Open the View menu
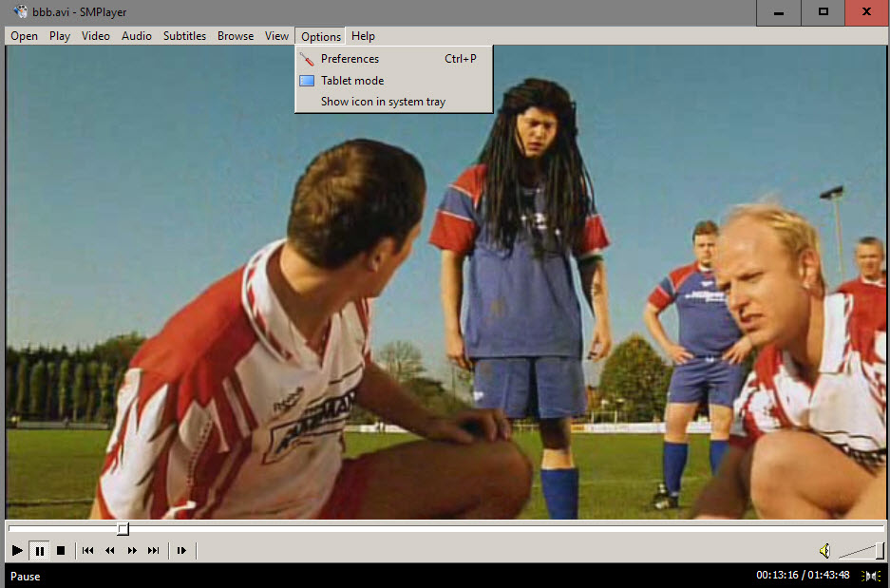Image resolution: width=890 pixels, height=588 pixels. tap(276, 36)
